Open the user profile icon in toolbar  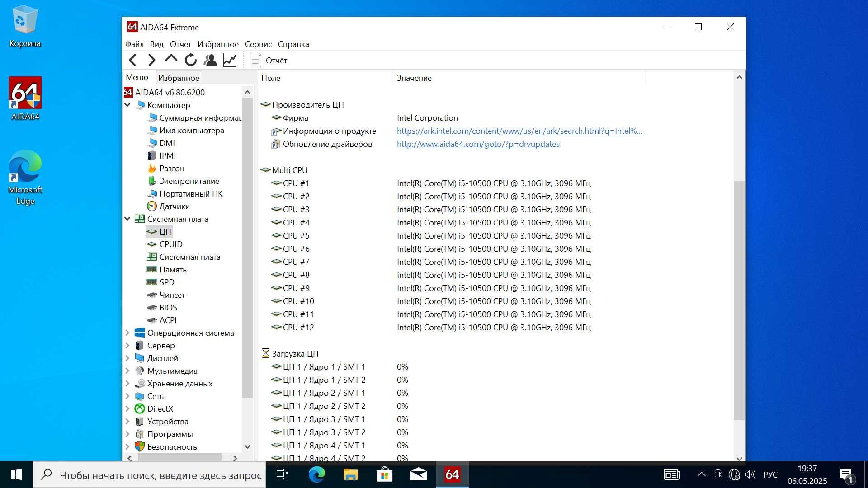(x=210, y=60)
